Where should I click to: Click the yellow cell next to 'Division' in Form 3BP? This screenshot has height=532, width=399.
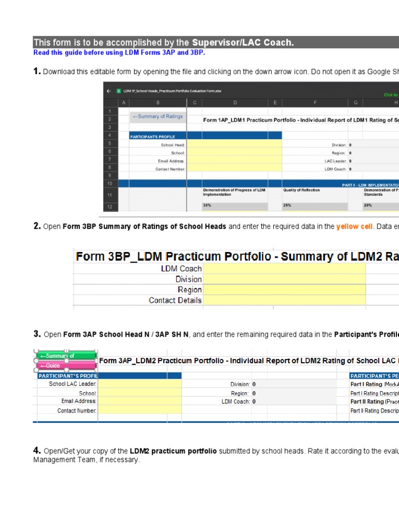point(284,279)
